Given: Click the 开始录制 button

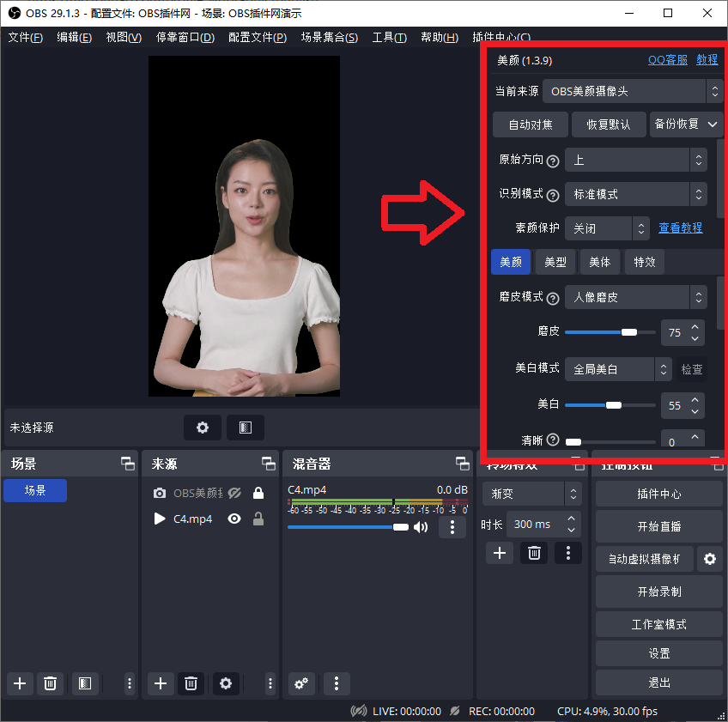Looking at the screenshot, I should (x=659, y=592).
